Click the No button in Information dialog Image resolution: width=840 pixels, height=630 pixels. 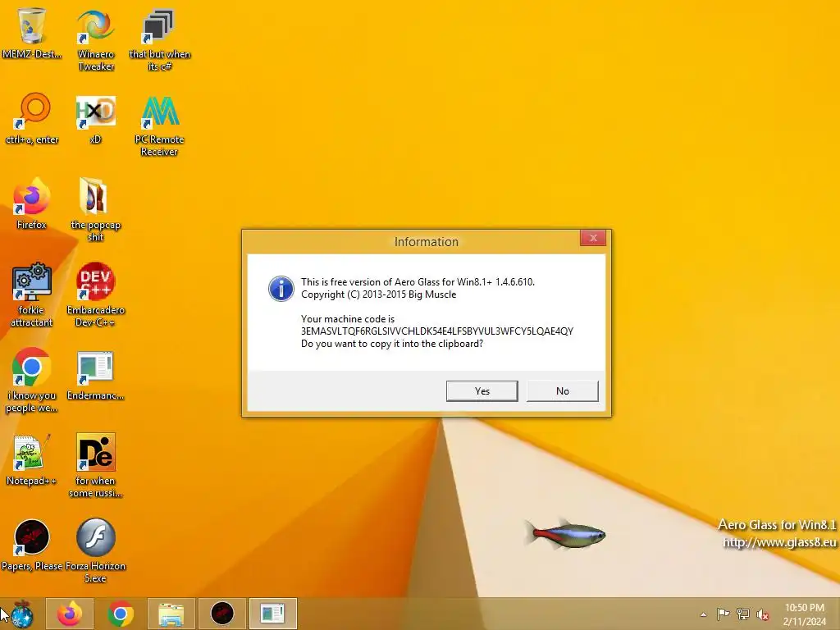click(562, 391)
